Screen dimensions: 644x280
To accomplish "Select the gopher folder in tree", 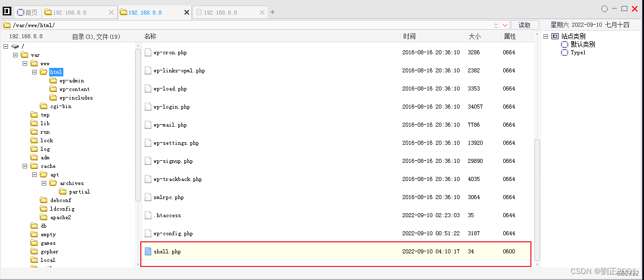I will click(49, 251).
